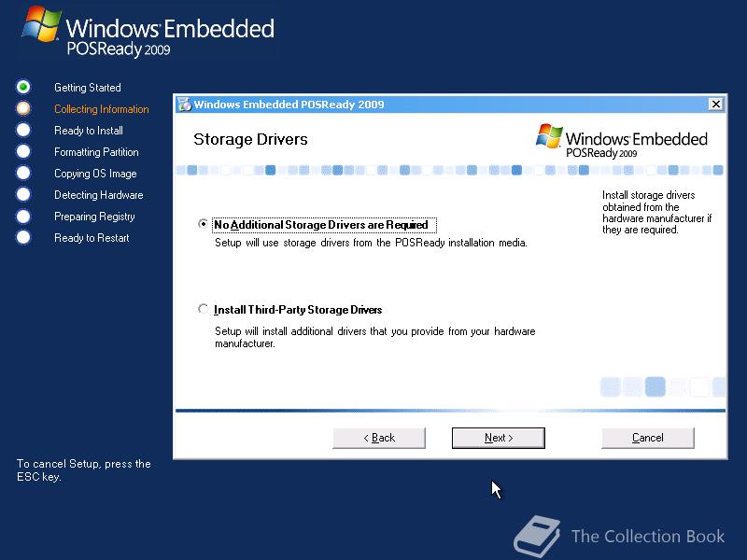Click the Copying OS Image step circle
The width and height of the screenshot is (747, 560).
pyautogui.click(x=22, y=173)
